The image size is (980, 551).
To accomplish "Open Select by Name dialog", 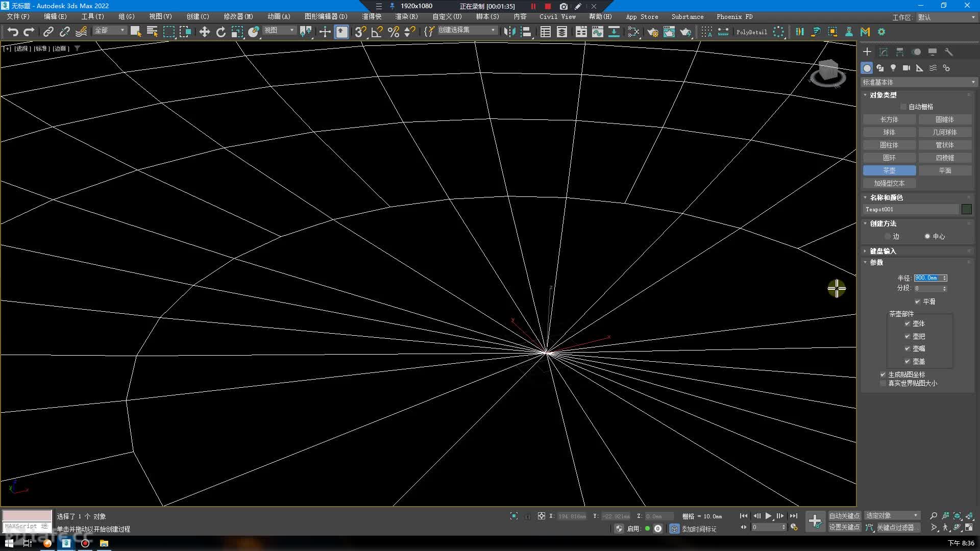I will tap(152, 32).
